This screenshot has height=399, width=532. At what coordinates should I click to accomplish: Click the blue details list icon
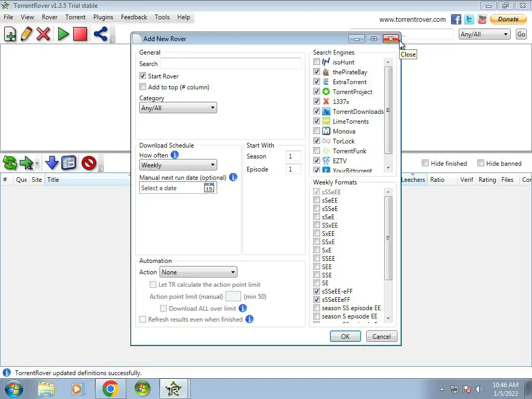point(69,163)
